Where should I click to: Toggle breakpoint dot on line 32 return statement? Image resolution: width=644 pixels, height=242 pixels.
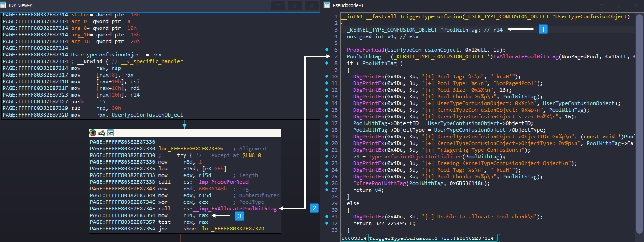pos(327,224)
